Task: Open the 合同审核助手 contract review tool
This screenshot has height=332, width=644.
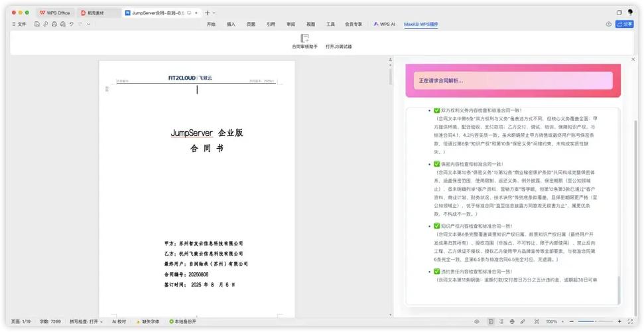Action: coord(304,42)
